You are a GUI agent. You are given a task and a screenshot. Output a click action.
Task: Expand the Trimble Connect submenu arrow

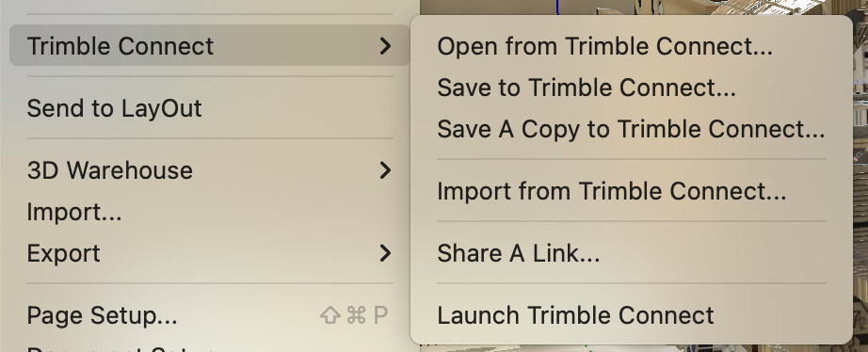386,46
